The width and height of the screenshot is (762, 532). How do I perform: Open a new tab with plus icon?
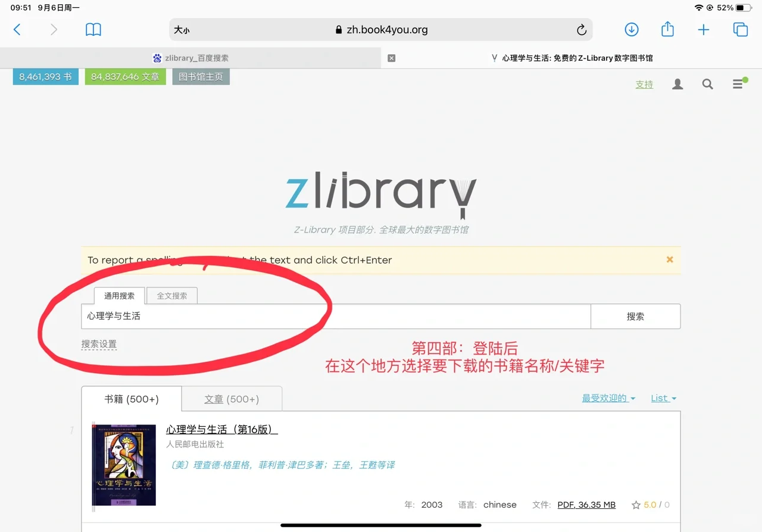click(x=704, y=30)
